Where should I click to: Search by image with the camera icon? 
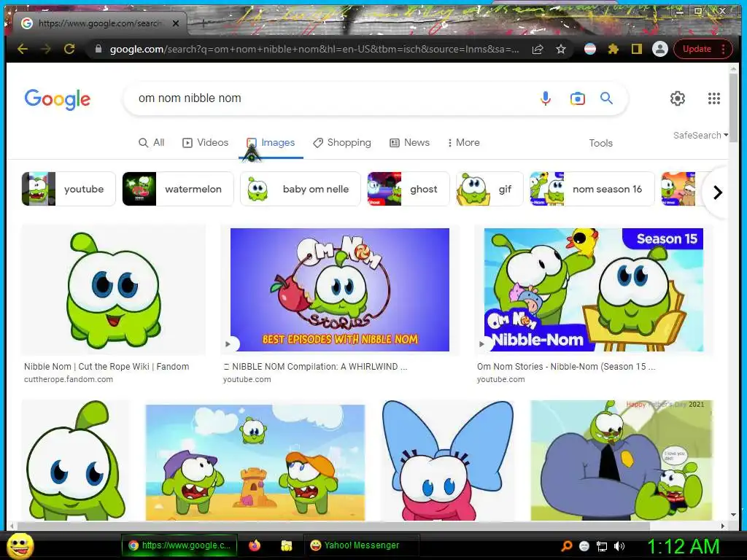(578, 98)
